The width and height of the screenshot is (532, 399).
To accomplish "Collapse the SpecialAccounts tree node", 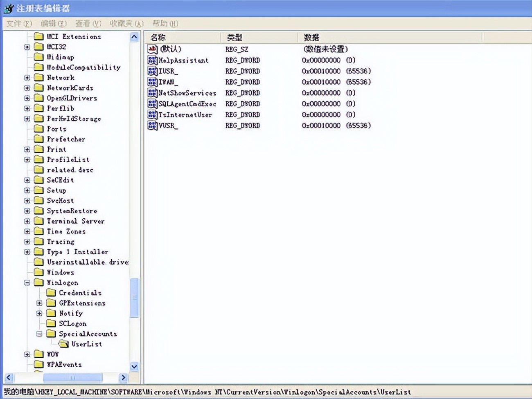I will point(39,334).
